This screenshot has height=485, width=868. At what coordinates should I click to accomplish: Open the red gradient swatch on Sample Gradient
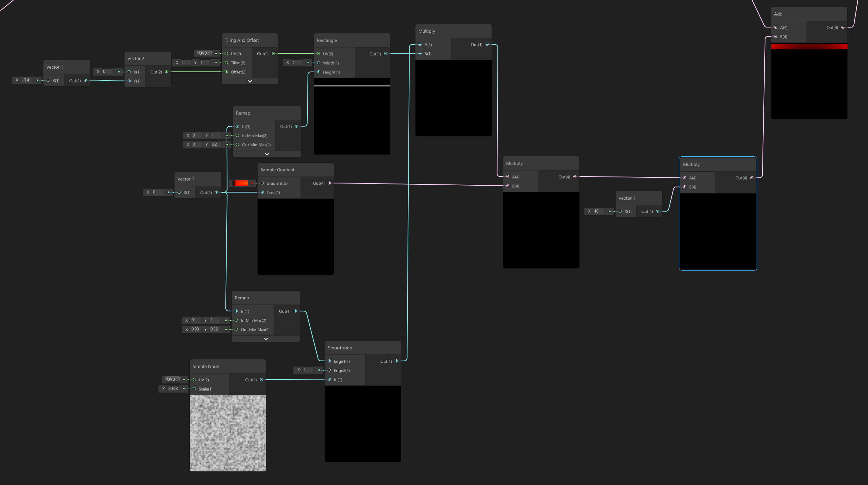[x=241, y=183]
